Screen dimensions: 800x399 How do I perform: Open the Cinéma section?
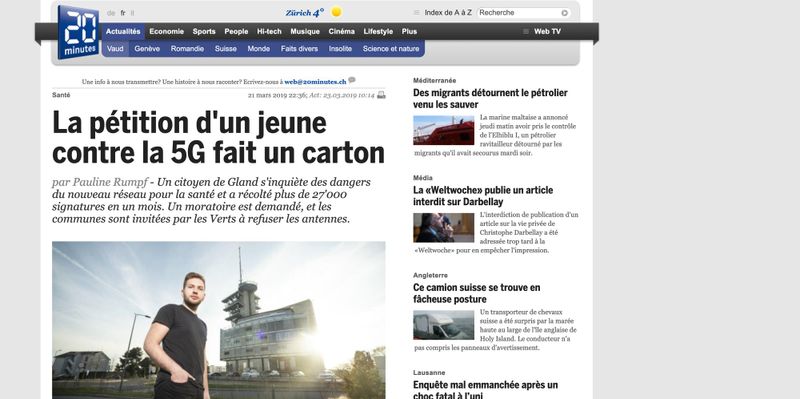[341, 32]
